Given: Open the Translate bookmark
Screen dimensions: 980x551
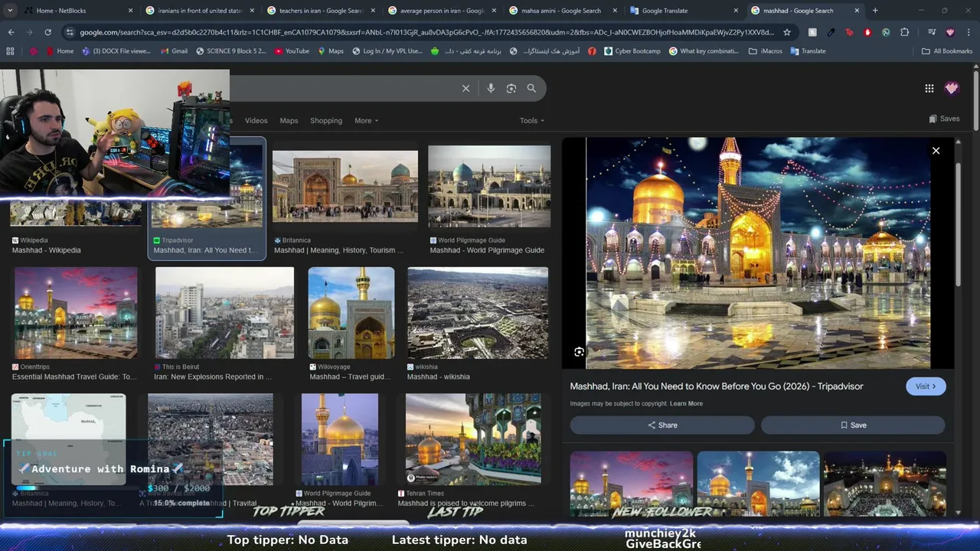Looking at the screenshot, I should click(807, 51).
